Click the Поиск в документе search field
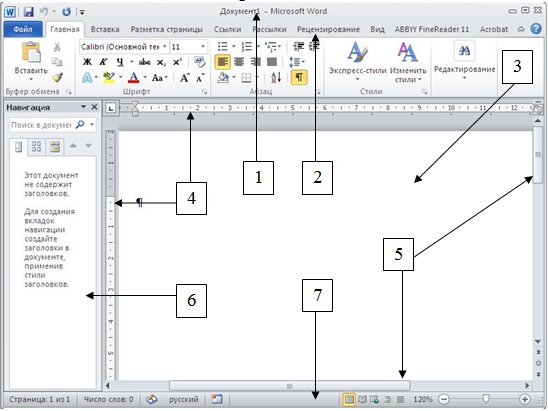The image size is (548, 411). coord(44,125)
